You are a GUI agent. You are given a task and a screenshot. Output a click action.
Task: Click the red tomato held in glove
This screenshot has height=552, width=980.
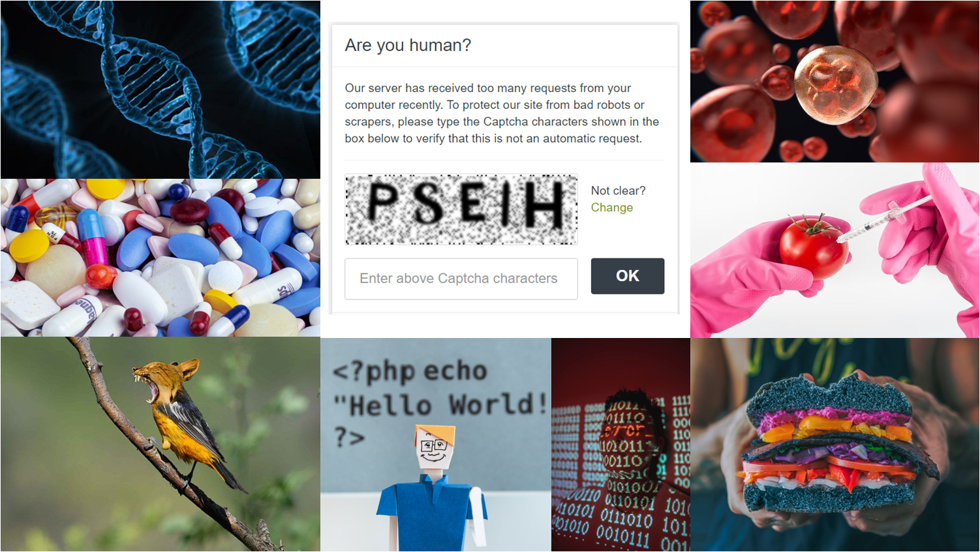(x=814, y=249)
